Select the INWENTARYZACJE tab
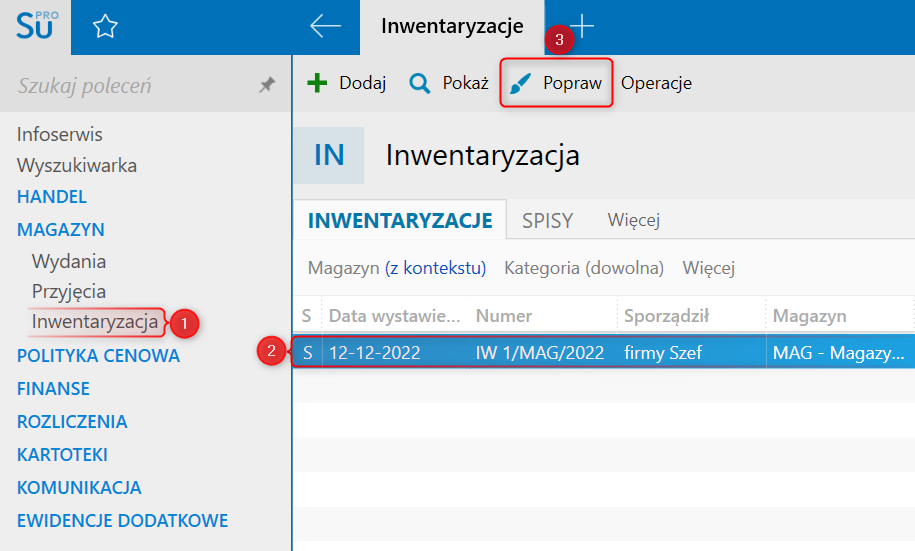915x551 pixels. 400,220
